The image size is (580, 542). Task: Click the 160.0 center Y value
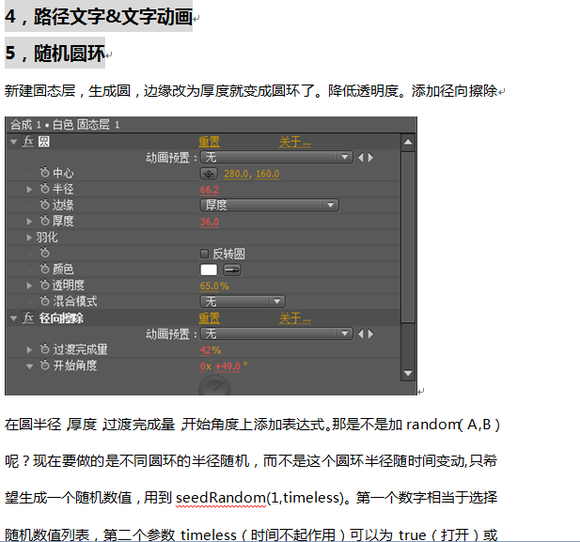[x=267, y=174]
